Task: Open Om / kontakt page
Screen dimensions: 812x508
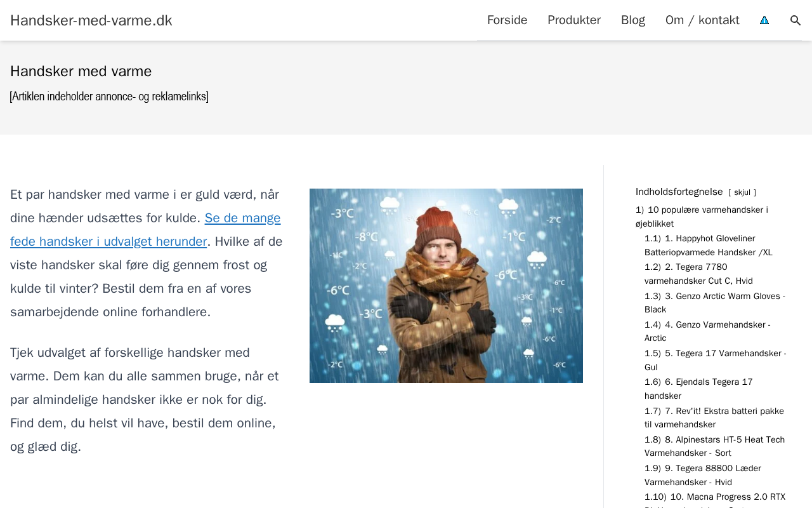Action: (702, 20)
